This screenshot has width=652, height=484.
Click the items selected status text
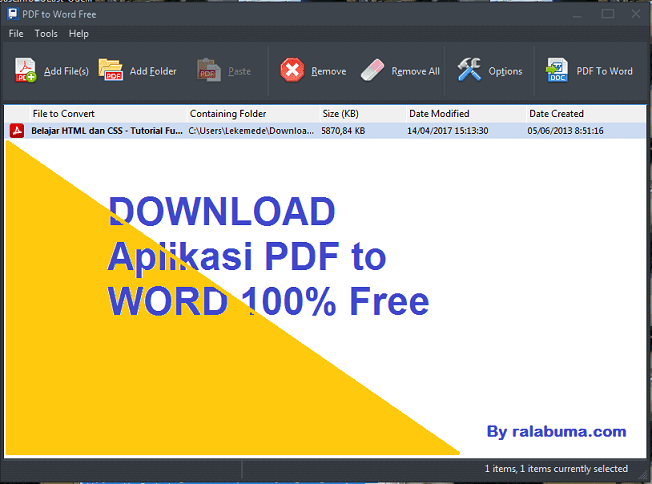tap(556, 469)
